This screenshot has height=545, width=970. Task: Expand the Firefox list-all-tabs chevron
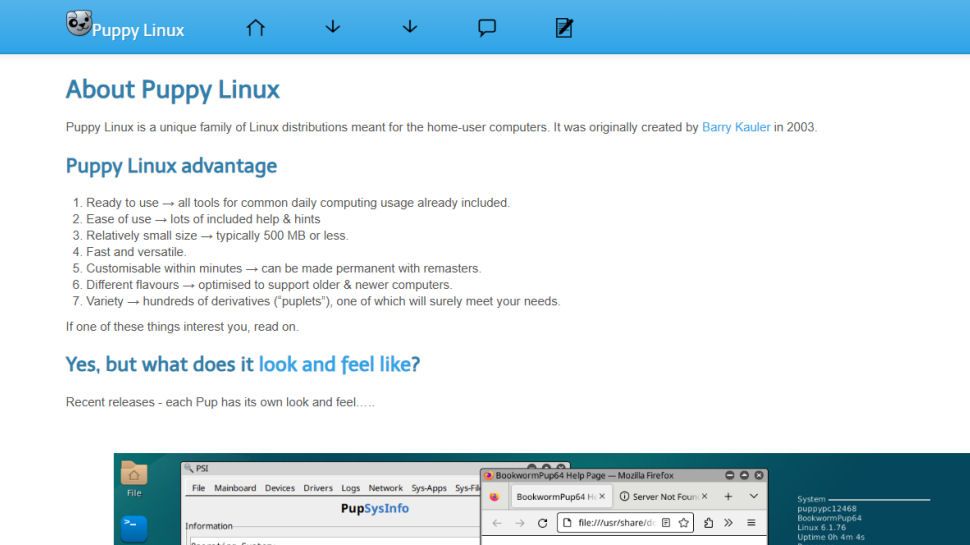pyautogui.click(x=753, y=497)
